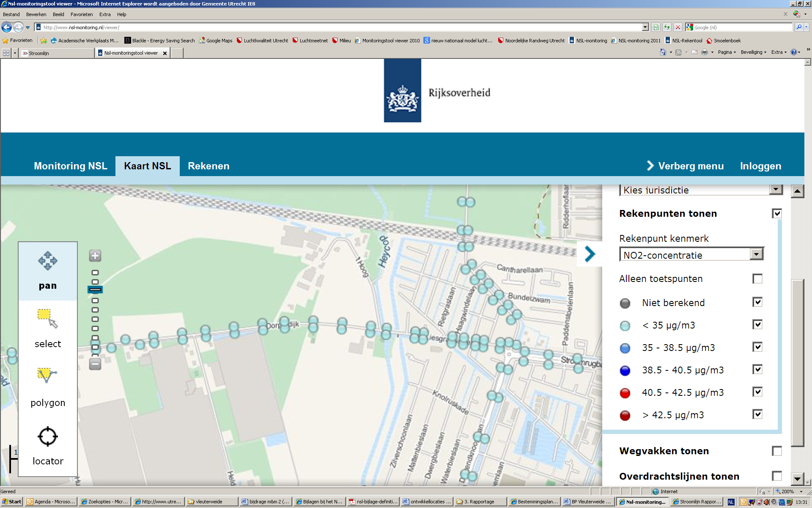Open the Kies jurisdictie dropdown
This screenshot has height=508, width=812.
pos(701,190)
